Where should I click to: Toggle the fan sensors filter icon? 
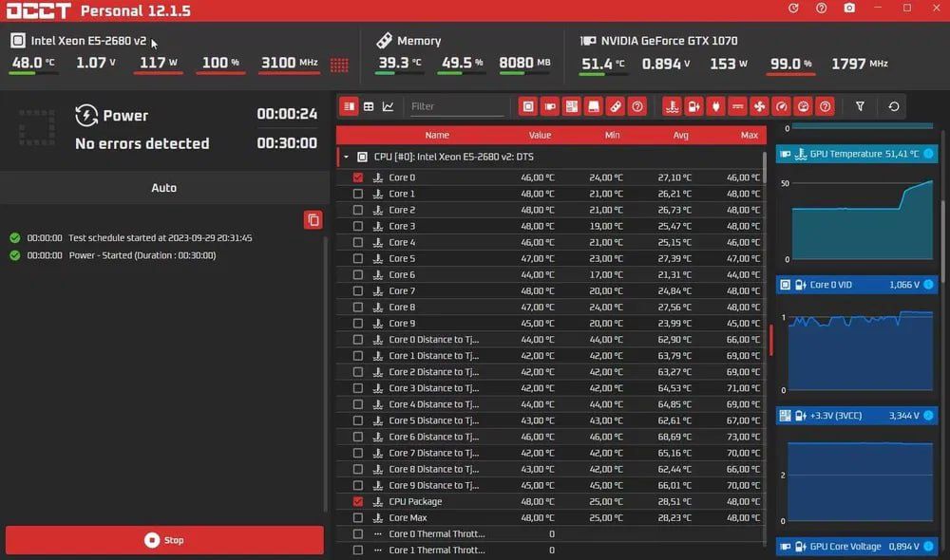click(759, 106)
